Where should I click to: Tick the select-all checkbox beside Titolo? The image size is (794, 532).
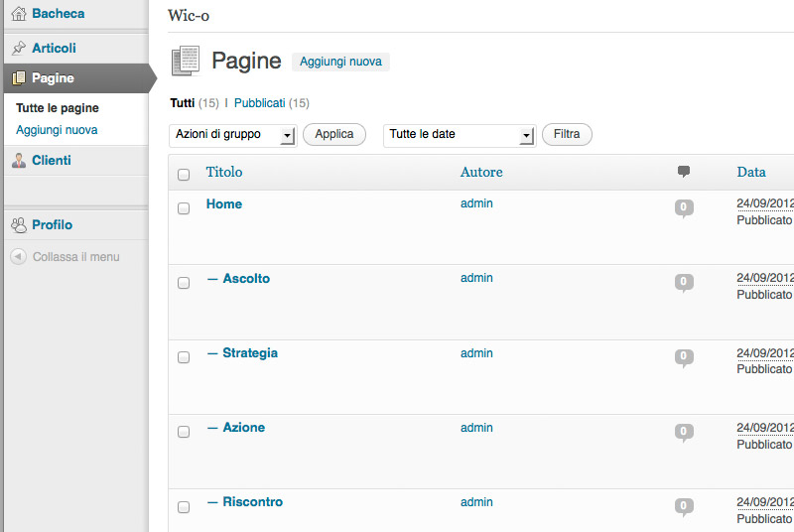click(x=184, y=175)
